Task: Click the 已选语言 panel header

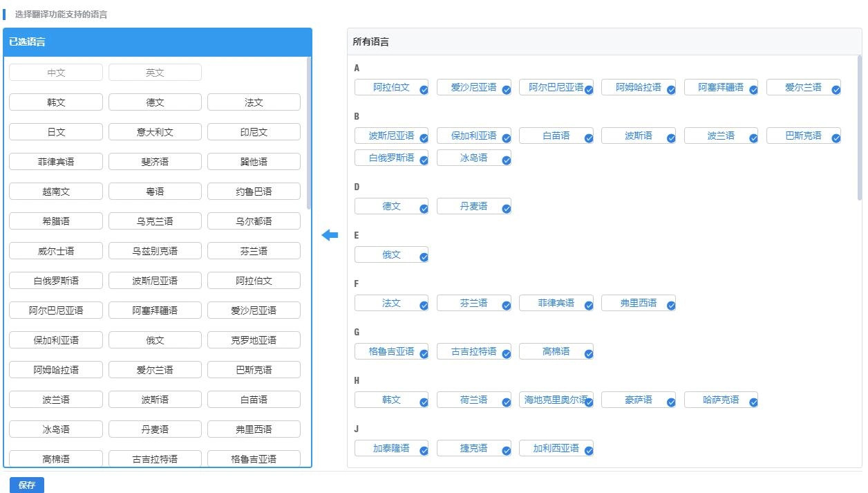Action: point(158,42)
